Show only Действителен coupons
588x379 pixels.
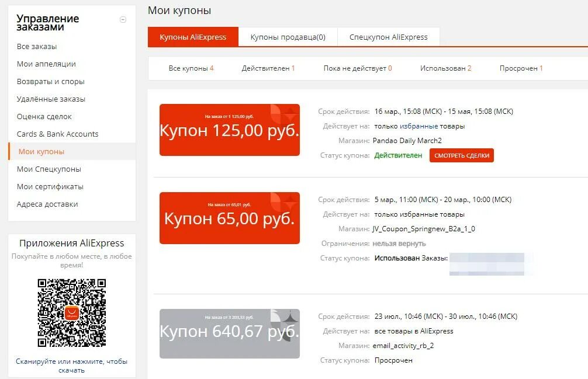click(x=268, y=68)
